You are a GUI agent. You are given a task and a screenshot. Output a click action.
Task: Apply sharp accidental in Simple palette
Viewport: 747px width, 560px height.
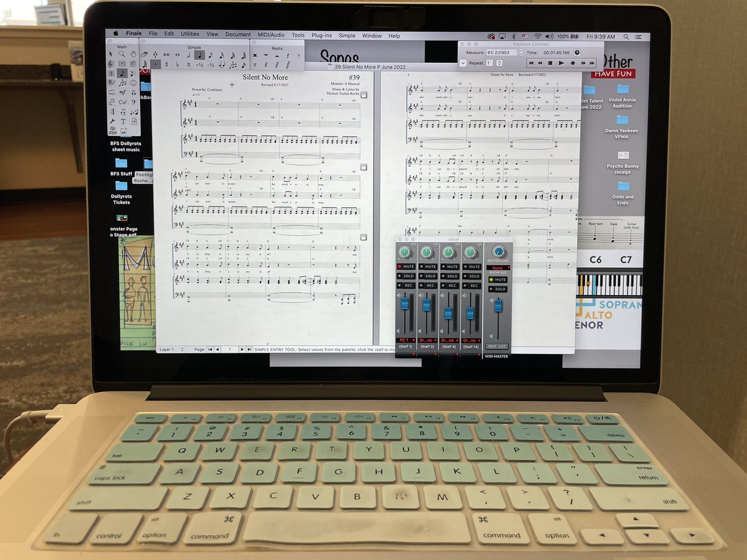click(166, 64)
